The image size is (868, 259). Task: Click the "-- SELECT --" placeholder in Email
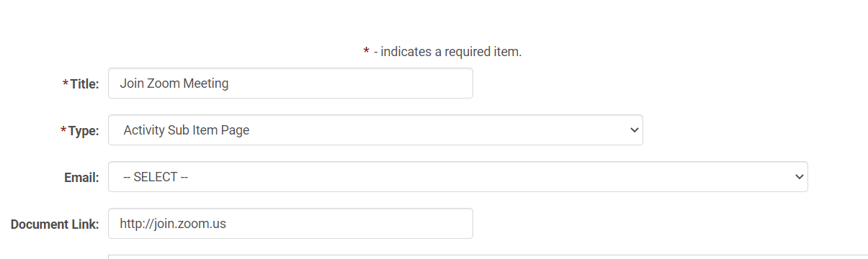tap(156, 177)
